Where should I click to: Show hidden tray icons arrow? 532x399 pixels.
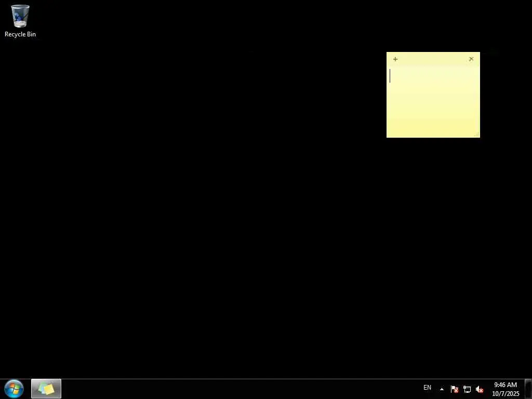(442, 389)
